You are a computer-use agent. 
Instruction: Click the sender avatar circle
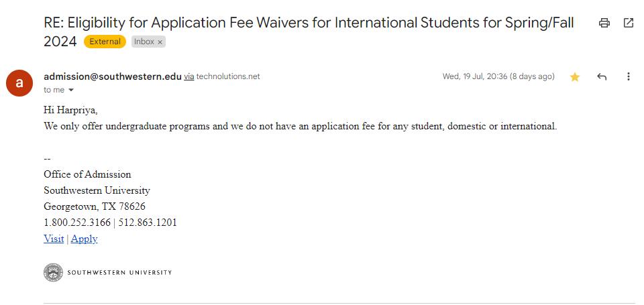point(19,83)
